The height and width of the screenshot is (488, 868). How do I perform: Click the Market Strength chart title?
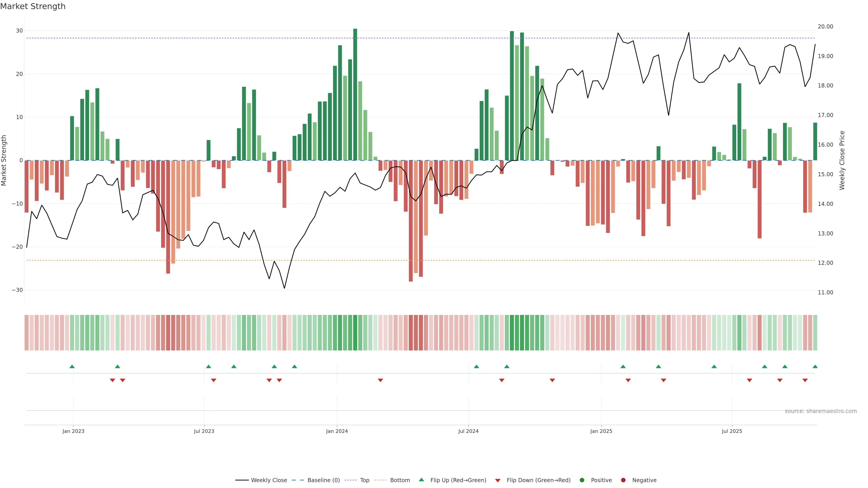(x=33, y=6)
